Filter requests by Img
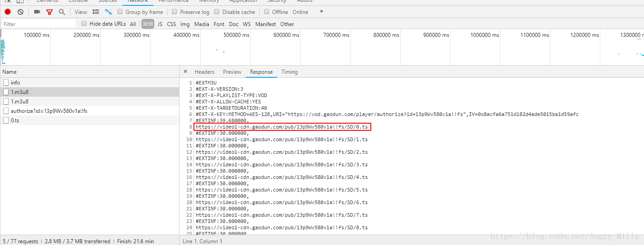This screenshot has width=644, height=245. [x=185, y=24]
